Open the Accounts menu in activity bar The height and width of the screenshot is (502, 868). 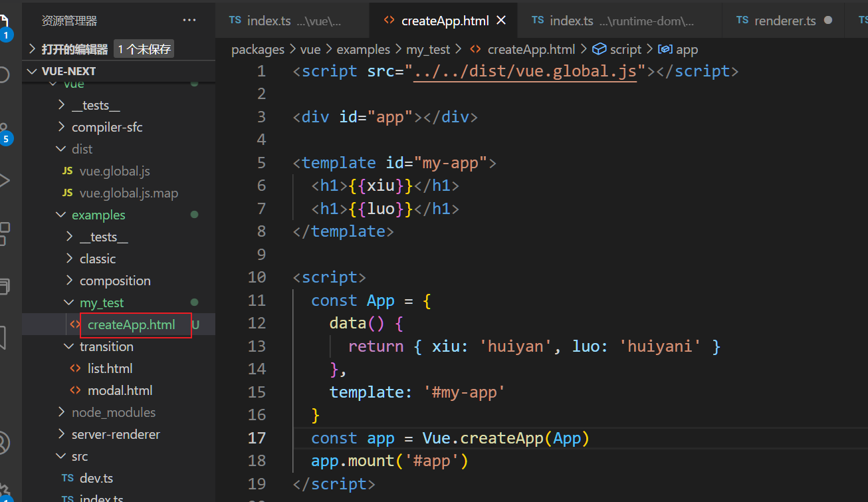5,441
